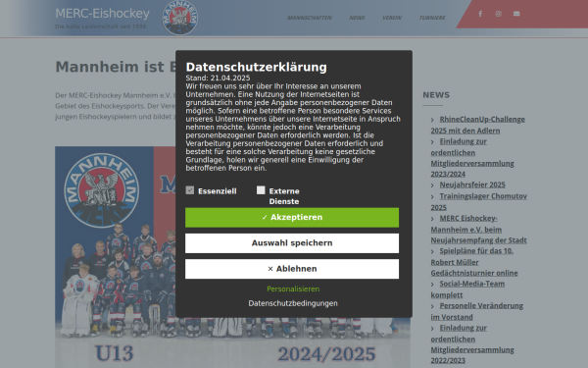This screenshot has width=588, height=368.
Task: Click the Ablehnen button
Action: pyautogui.click(x=292, y=269)
